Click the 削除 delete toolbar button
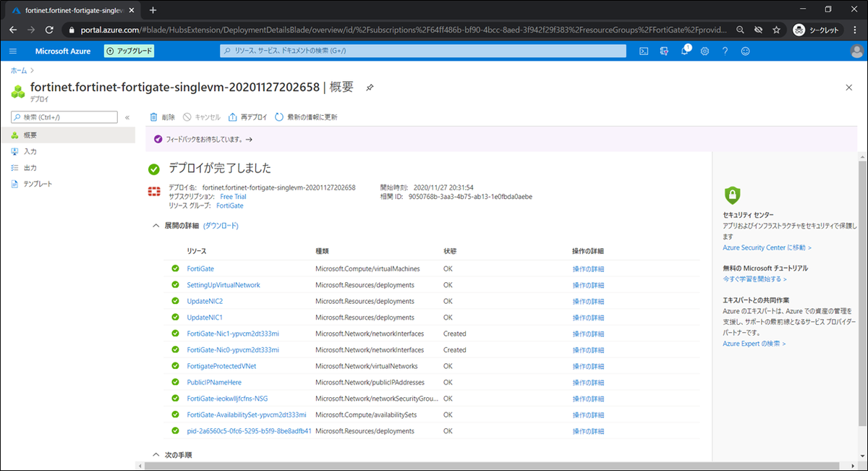 tap(162, 117)
